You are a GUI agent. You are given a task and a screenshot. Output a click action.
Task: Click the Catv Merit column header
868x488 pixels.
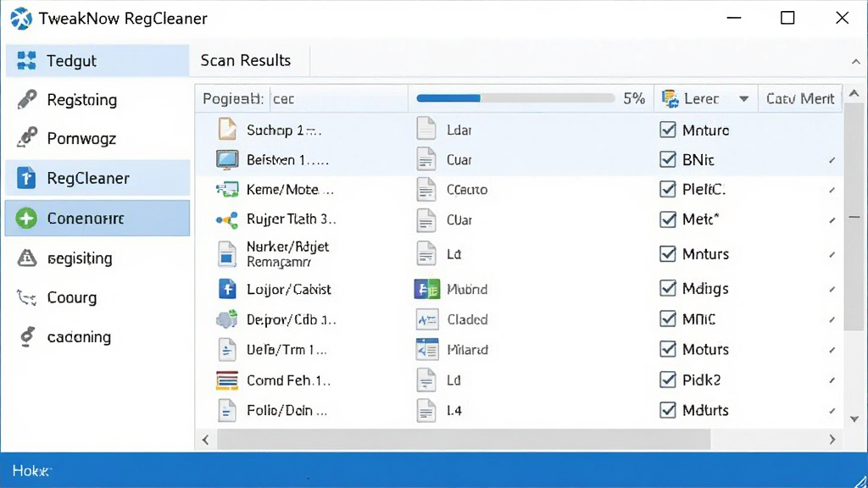tap(800, 98)
